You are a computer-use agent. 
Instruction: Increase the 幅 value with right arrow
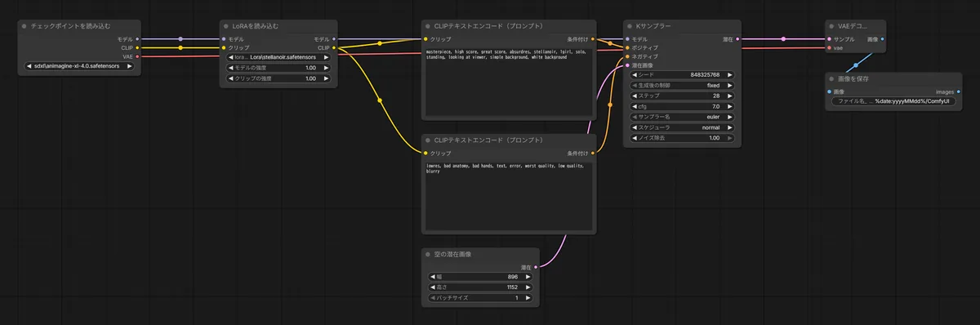pos(528,277)
